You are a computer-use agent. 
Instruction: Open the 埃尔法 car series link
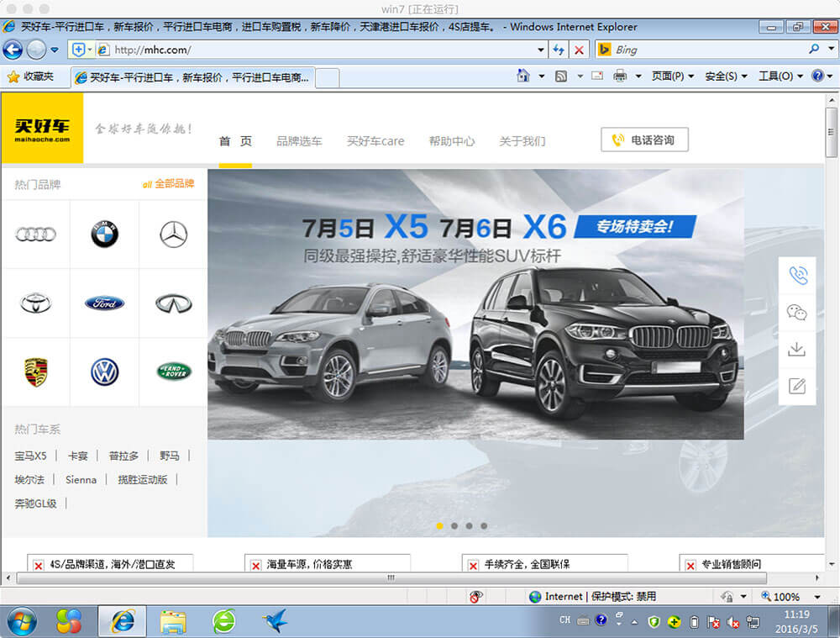[x=29, y=479]
